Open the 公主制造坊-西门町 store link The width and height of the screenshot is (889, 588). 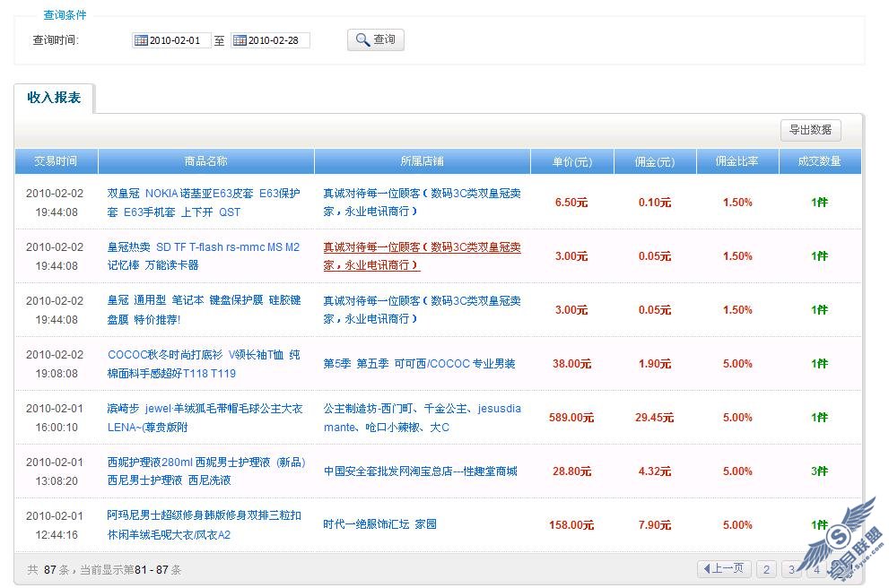click(x=422, y=418)
